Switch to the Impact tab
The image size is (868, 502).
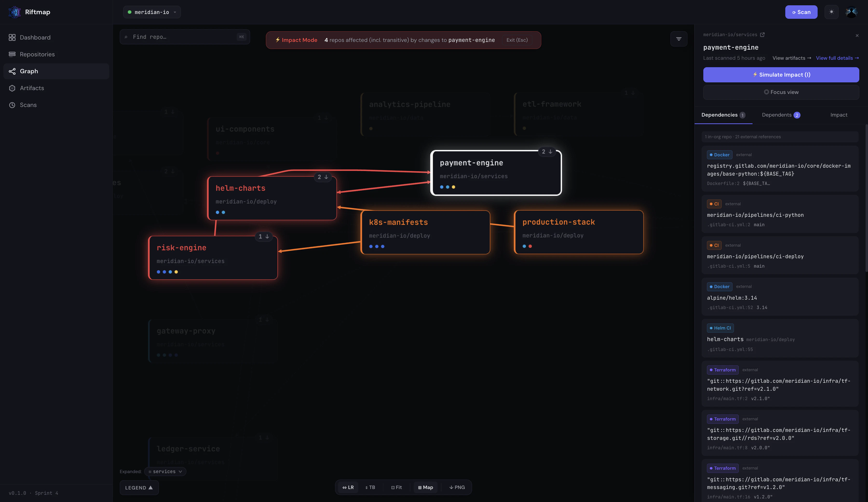[x=839, y=115]
